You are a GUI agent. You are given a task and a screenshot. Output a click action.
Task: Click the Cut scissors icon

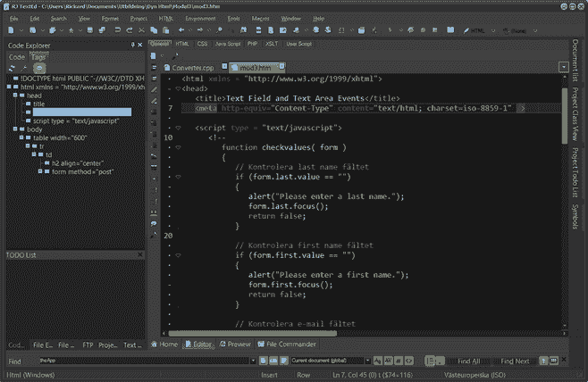(x=141, y=30)
